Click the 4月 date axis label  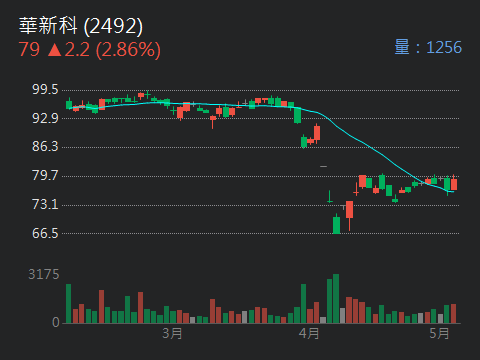[x=309, y=333]
